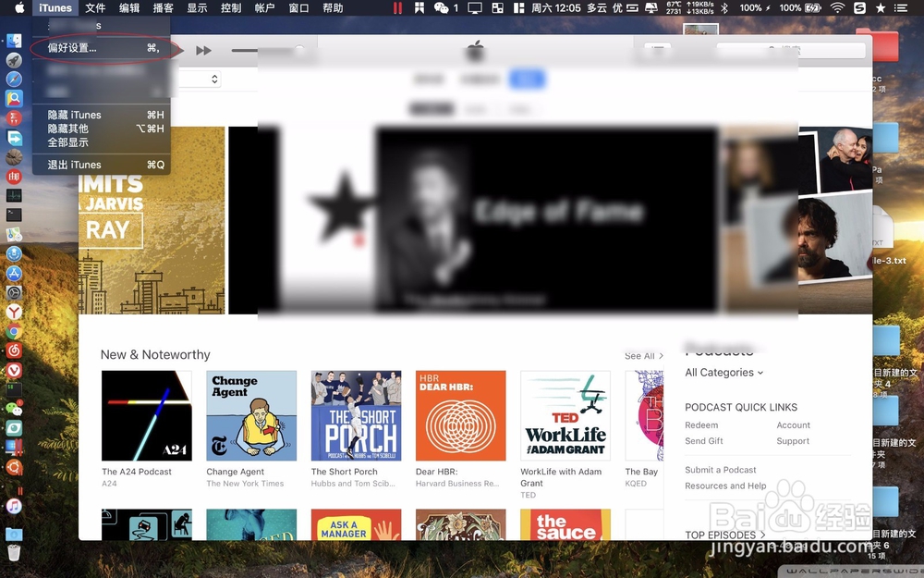Select 全部显示 menu item

(x=102, y=142)
